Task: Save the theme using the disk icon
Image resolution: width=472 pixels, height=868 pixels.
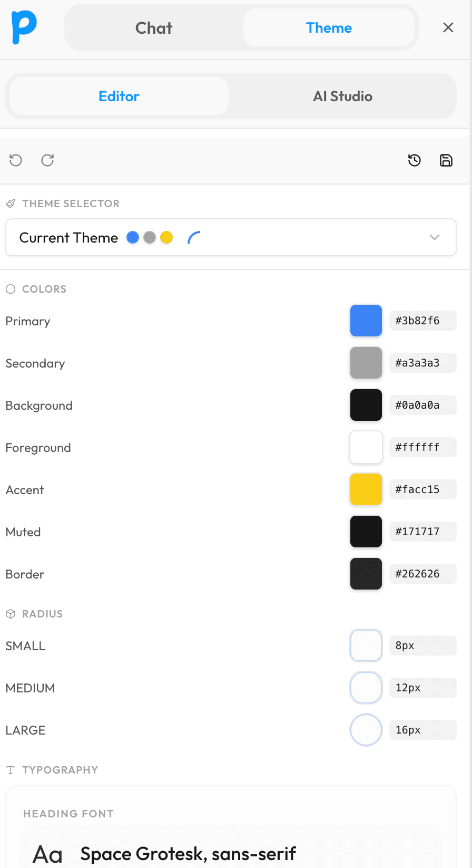Action: click(446, 160)
